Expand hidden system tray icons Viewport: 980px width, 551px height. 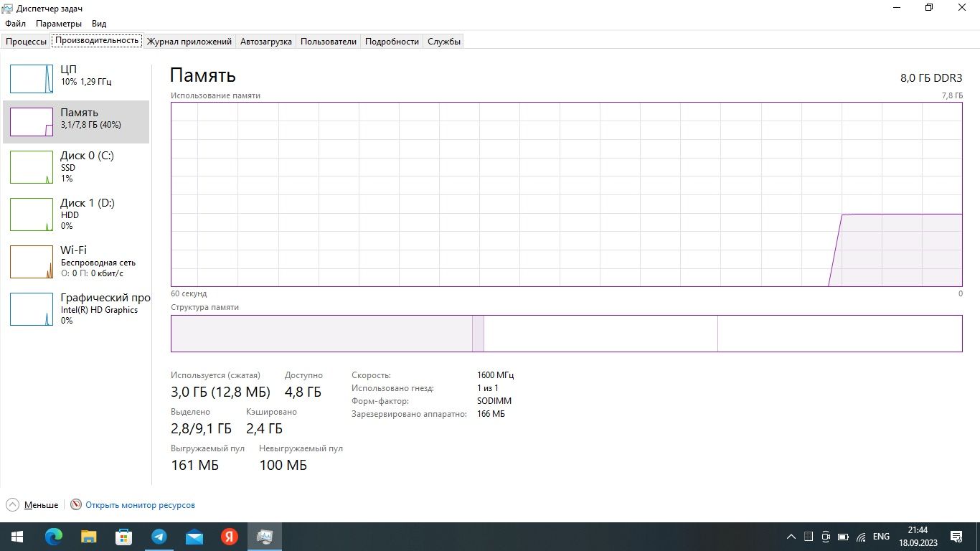[x=791, y=537]
